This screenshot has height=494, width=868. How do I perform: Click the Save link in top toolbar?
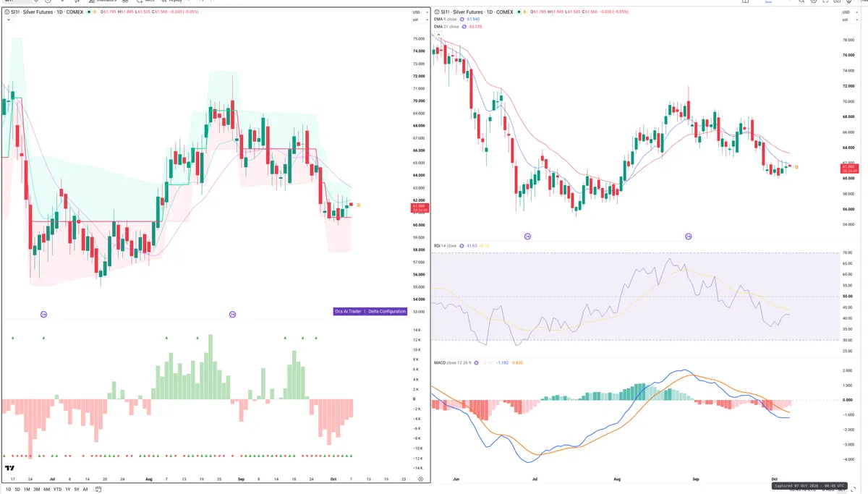coord(768,2)
